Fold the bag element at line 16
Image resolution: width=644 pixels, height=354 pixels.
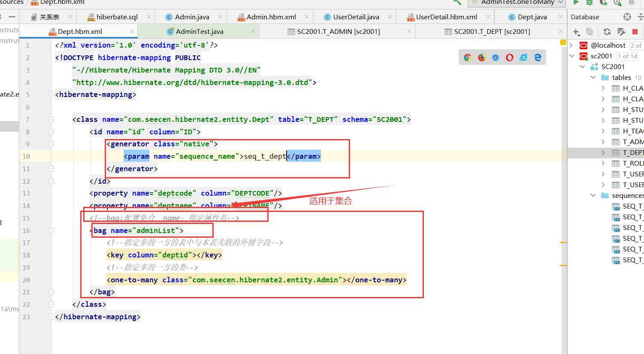pyautogui.click(x=51, y=230)
